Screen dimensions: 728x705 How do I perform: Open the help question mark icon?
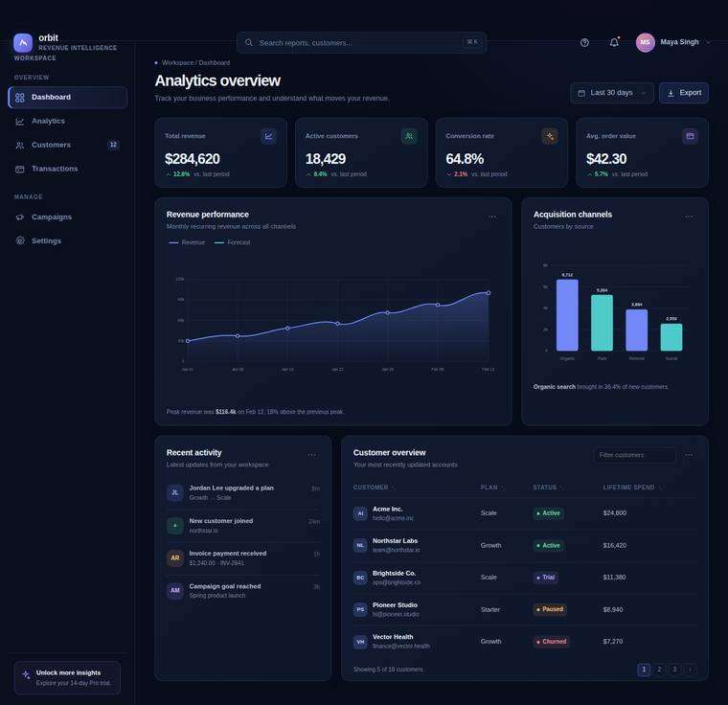[584, 43]
